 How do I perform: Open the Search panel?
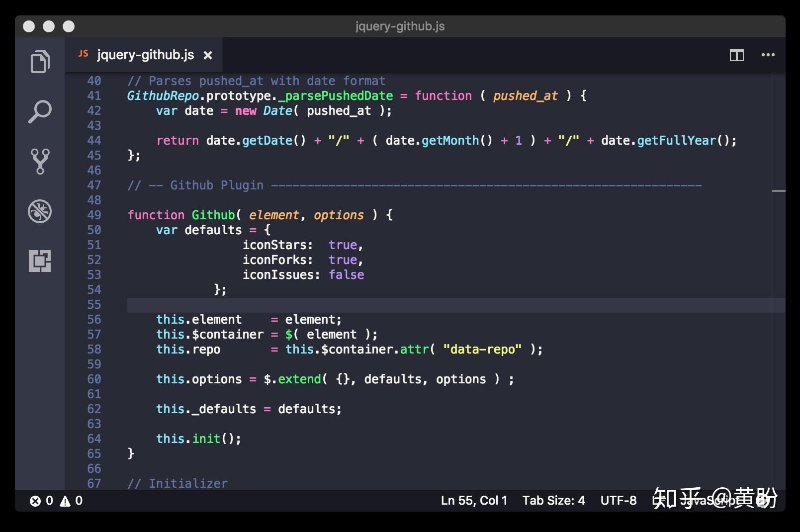point(41,111)
